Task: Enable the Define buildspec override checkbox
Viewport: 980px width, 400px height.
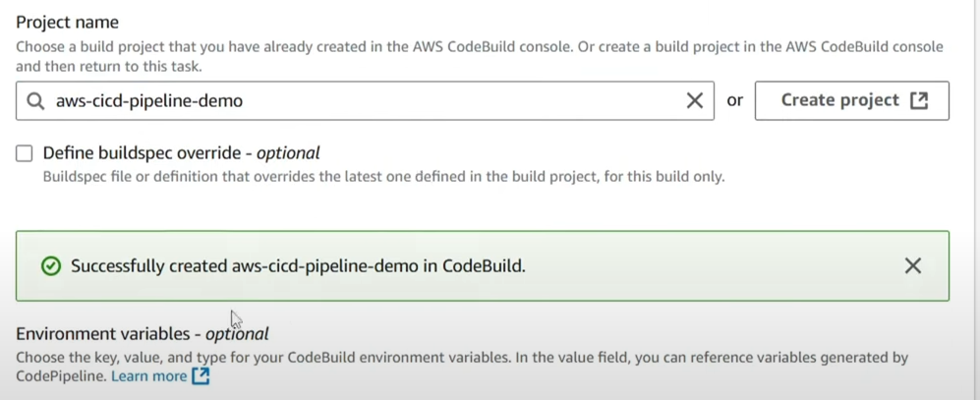Action: coord(25,153)
